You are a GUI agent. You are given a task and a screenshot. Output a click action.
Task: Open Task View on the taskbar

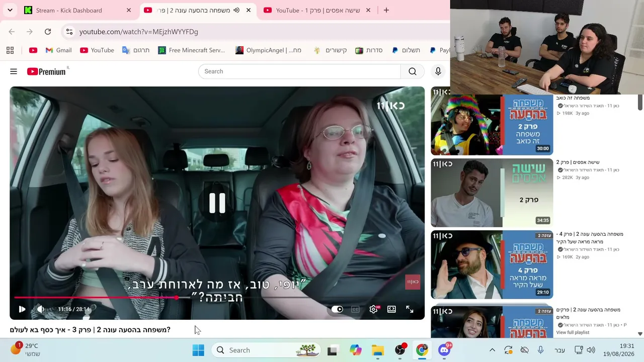click(332, 350)
